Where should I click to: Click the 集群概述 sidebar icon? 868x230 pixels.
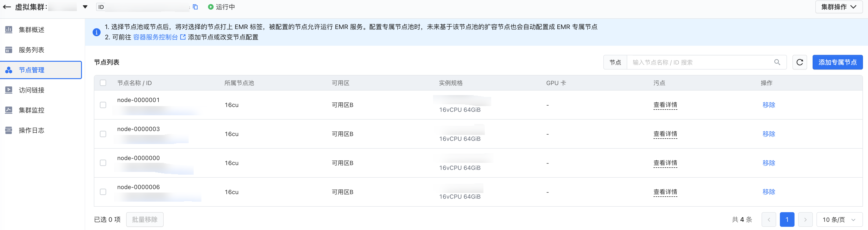pyautogui.click(x=9, y=30)
